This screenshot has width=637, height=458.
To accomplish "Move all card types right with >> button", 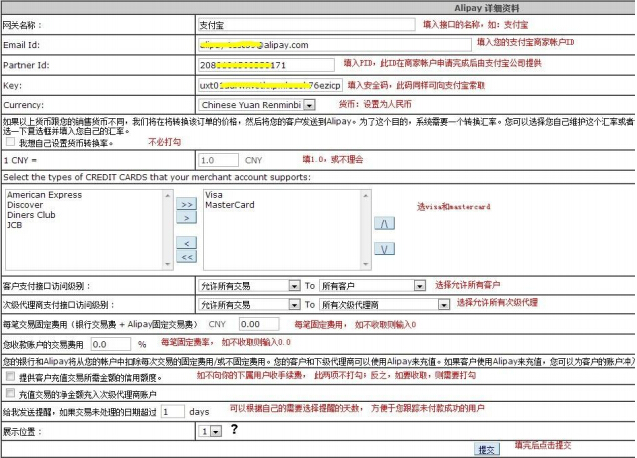I will (186, 204).
